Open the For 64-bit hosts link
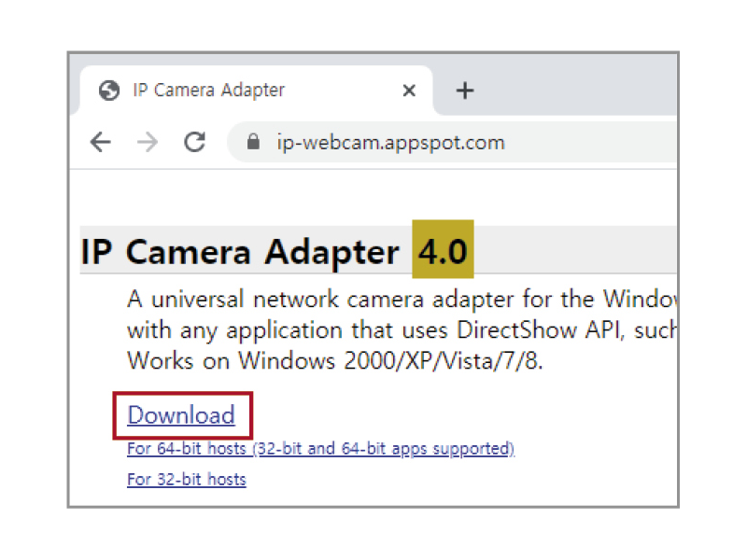The height and width of the screenshot is (560, 747). pos(320,449)
